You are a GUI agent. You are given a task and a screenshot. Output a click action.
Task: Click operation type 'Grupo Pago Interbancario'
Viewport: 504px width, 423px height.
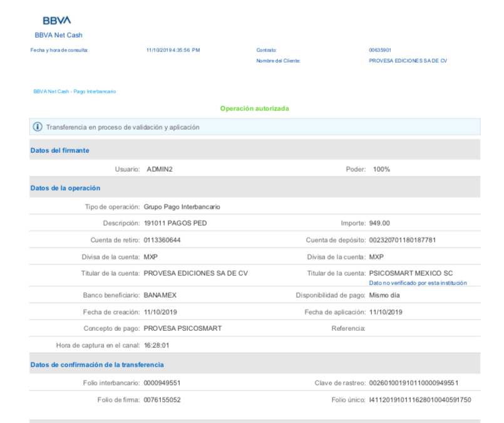click(182, 207)
